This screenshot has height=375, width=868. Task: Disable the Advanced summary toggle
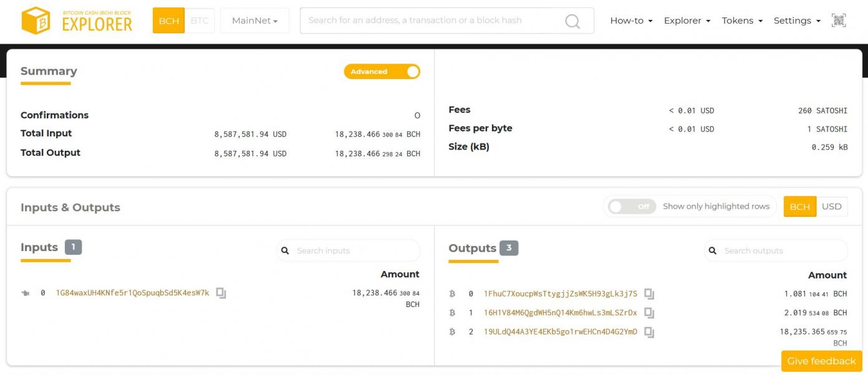[x=382, y=72]
